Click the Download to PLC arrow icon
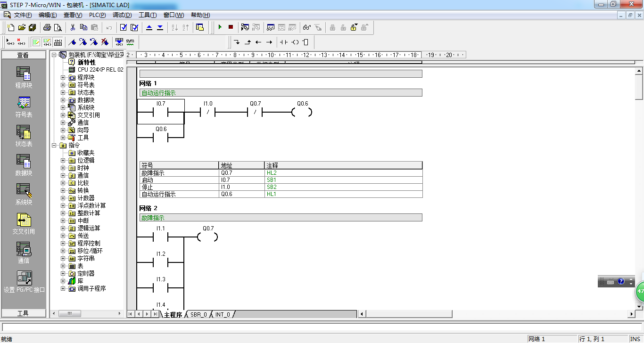644x343 pixels. pyautogui.click(x=160, y=27)
